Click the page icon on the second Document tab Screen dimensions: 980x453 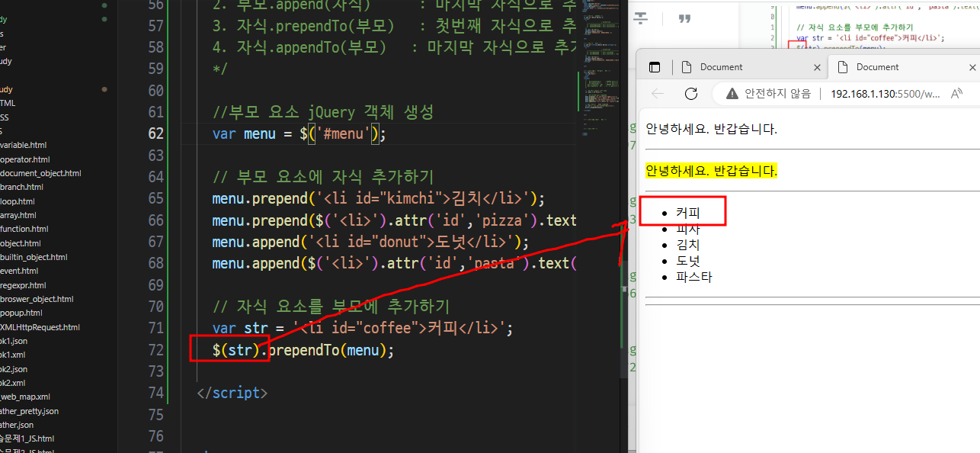tap(843, 67)
